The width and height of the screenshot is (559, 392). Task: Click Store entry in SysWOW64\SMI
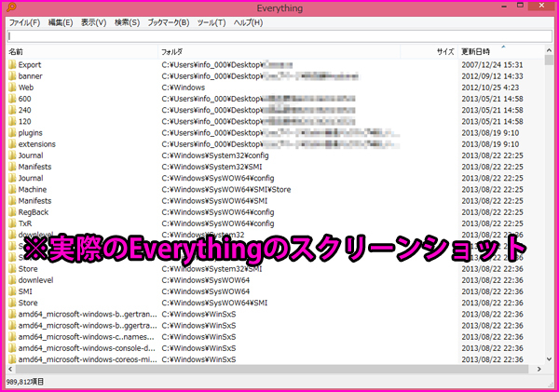click(x=28, y=303)
